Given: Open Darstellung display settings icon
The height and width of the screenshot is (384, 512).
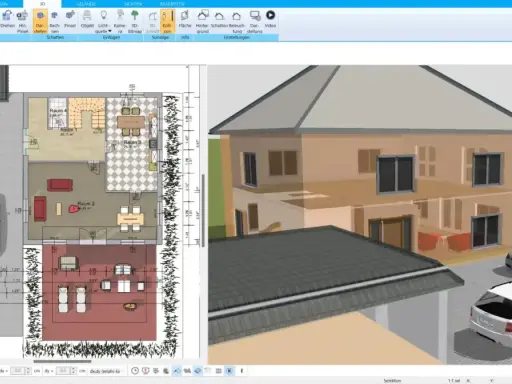Looking at the screenshot, I should pos(255,15).
